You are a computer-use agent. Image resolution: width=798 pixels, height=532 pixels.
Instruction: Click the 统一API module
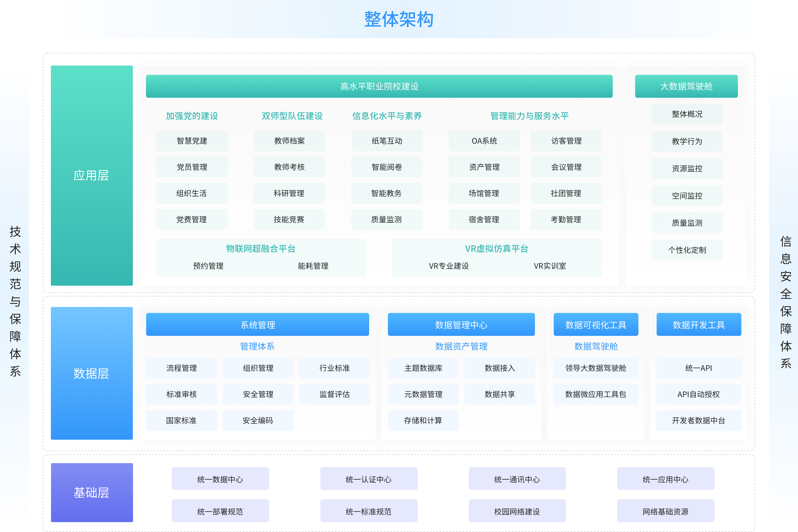pos(699,368)
